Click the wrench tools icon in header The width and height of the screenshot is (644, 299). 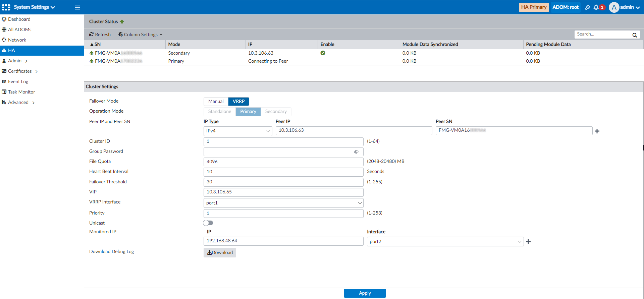click(x=587, y=7)
